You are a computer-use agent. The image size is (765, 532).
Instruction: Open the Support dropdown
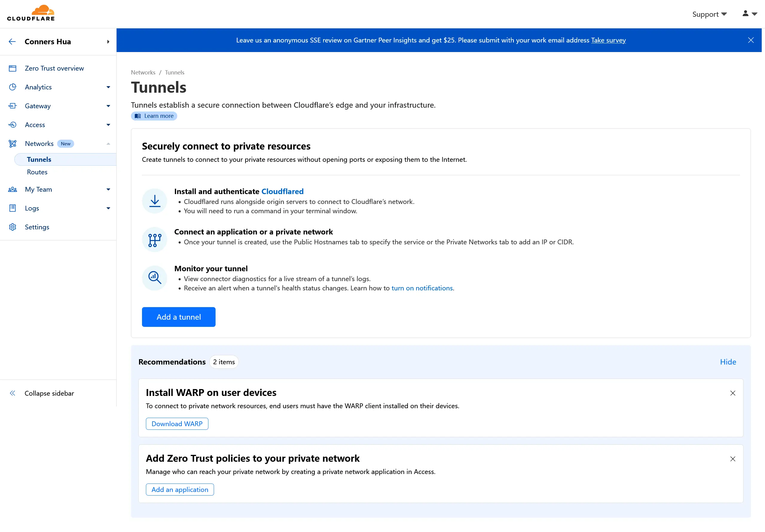coord(709,14)
